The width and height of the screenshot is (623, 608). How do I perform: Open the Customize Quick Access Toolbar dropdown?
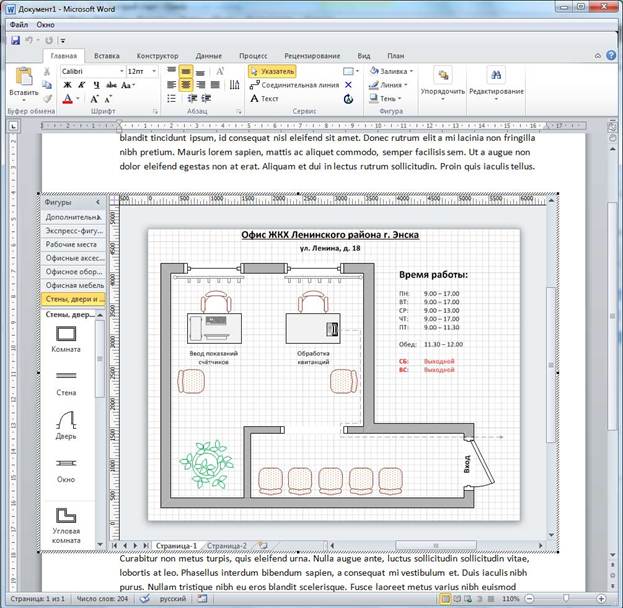(x=63, y=40)
